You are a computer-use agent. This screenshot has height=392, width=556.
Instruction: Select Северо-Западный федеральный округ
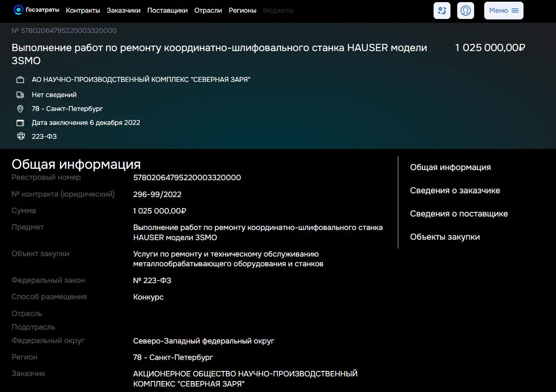(203, 341)
